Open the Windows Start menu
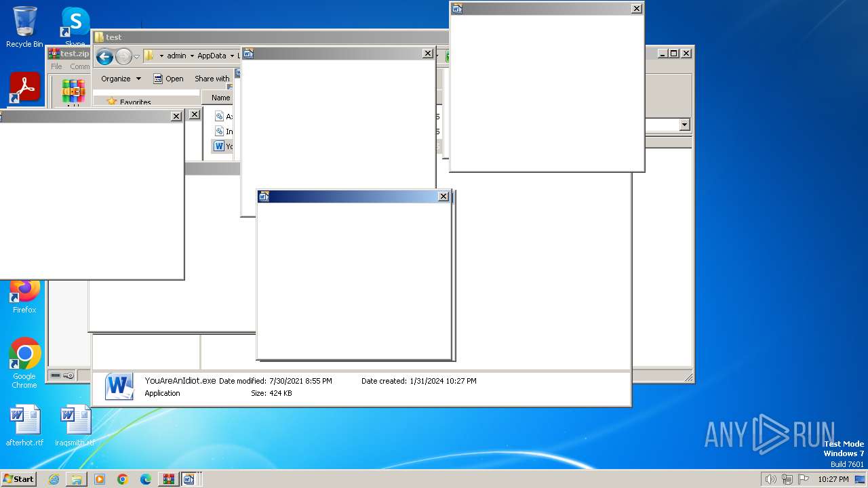The height and width of the screenshot is (488, 868). 18,479
